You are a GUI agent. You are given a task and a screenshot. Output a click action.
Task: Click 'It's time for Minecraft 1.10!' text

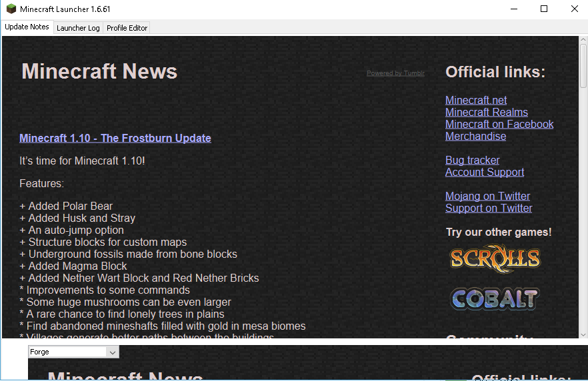[82, 161]
